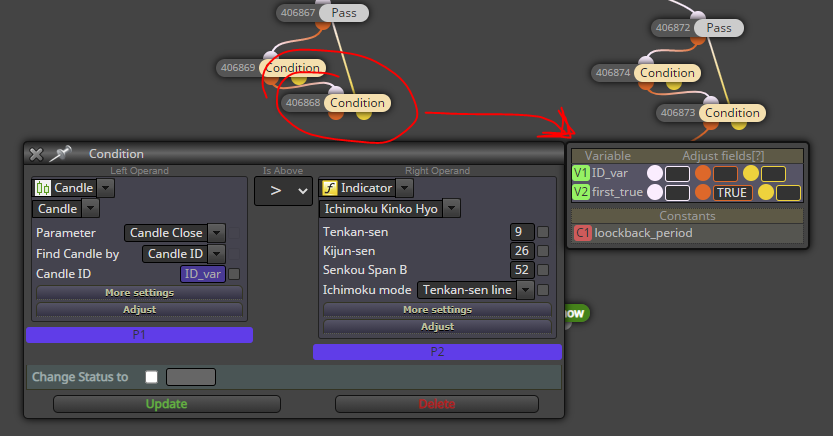Click the red Delete button
The image size is (833, 436).
(437, 404)
